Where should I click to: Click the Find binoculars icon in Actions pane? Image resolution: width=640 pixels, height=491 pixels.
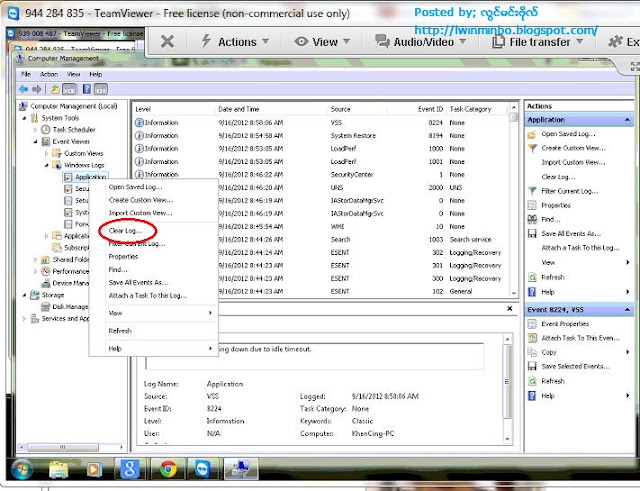pyautogui.click(x=532, y=220)
